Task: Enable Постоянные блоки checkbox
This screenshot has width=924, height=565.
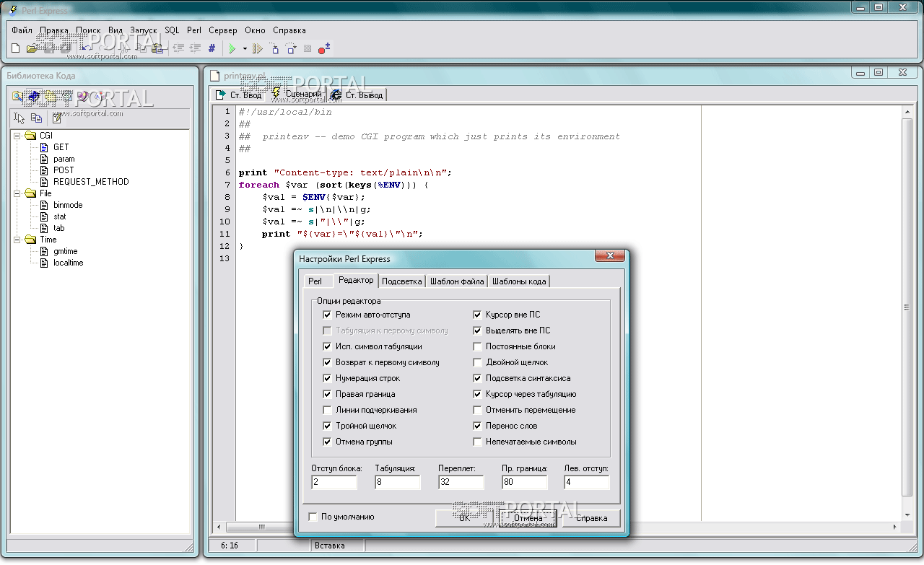Action: click(477, 346)
